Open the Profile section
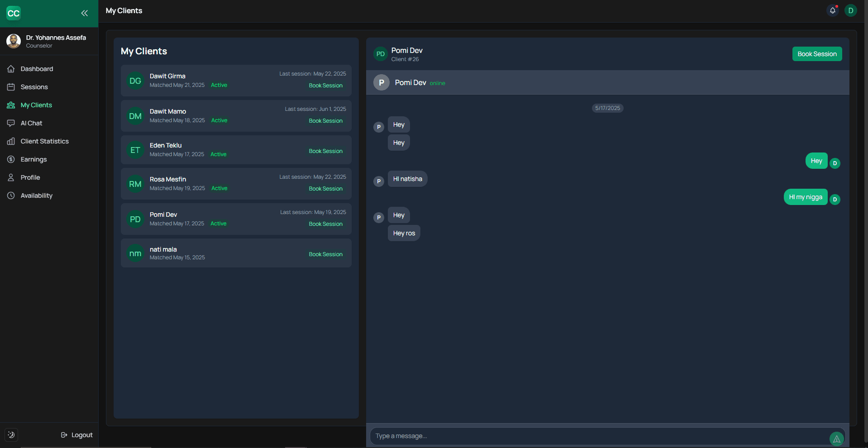The height and width of the screenshot is (448, 868). point(30,177)
